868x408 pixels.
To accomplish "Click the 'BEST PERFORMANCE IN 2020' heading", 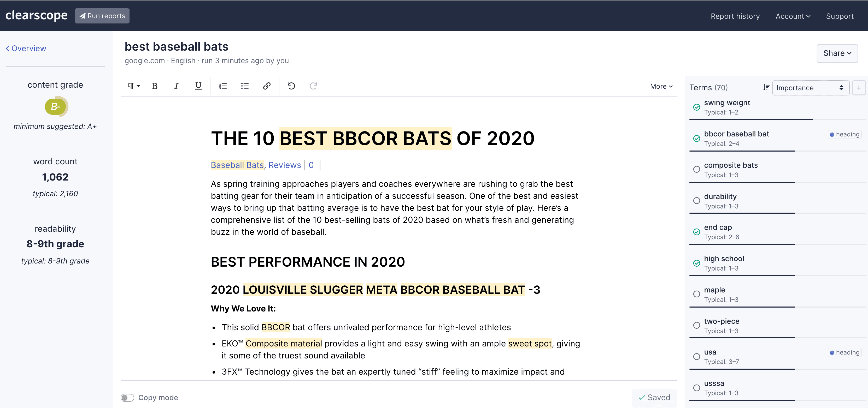I will [x=308, y=262].
